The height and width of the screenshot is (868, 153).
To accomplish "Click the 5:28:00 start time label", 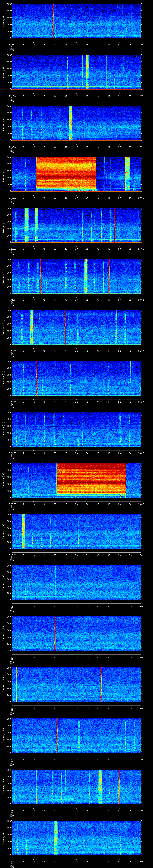I will click(x=12, y=657).
